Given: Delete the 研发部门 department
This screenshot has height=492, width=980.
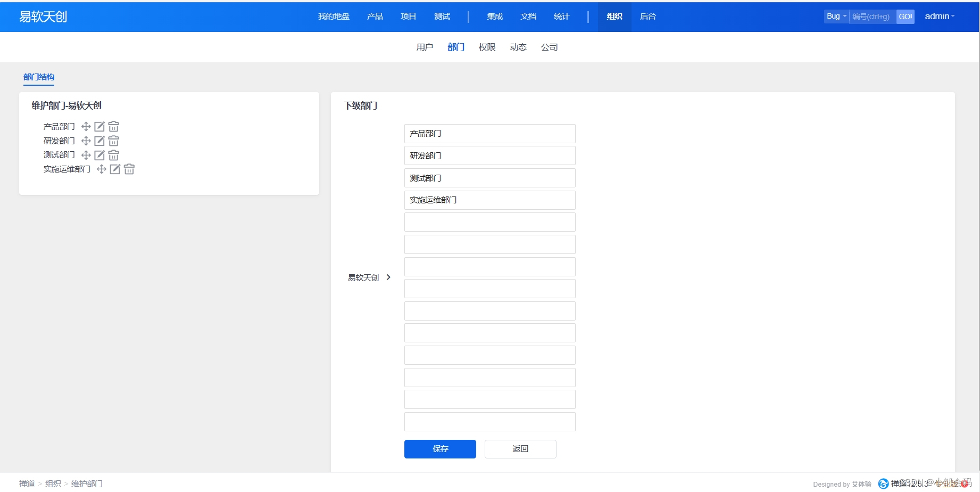Looking at the screenshot, I should click(113, 141).
